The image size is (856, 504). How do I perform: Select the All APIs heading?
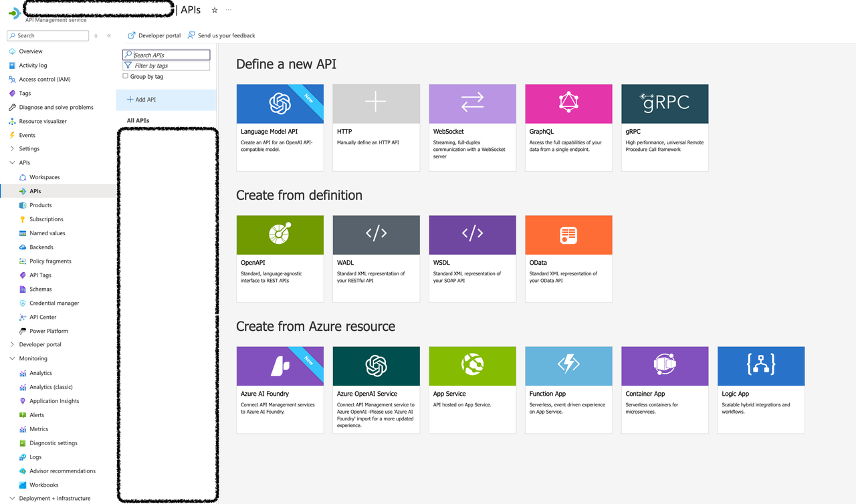(x=138, y=120)
